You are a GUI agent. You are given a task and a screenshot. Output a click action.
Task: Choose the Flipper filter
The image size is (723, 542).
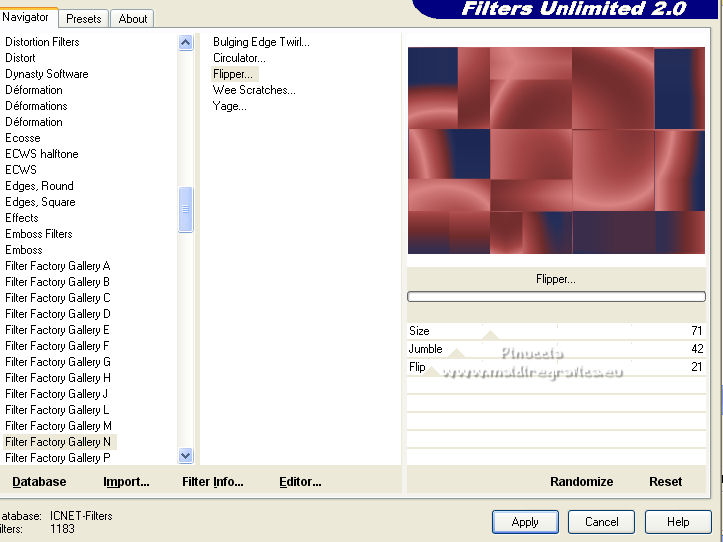pos(234,74)
